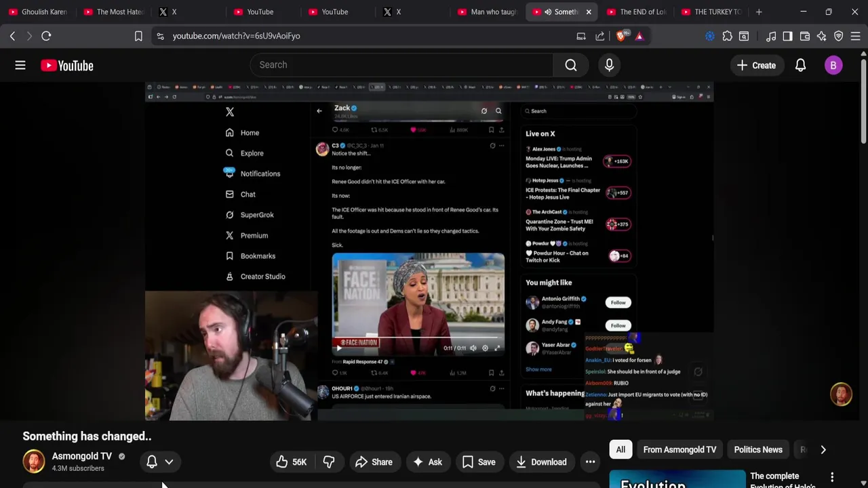The width and height of the screenshot is (868, 488).
Task: Open the Brave main menu hamburger
Action: [856, 36]
